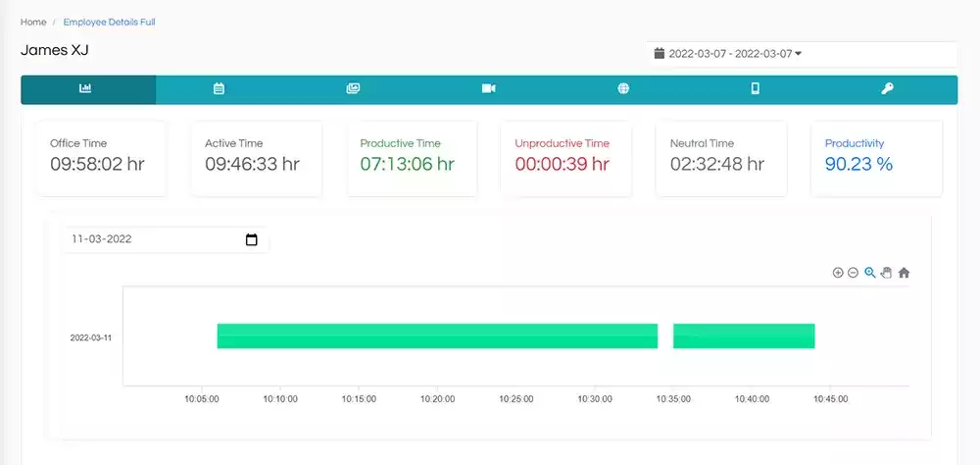The height and width of the screenshot is (465, 980).
Task: Open the mobile phone tab icon
Action: 755,89
